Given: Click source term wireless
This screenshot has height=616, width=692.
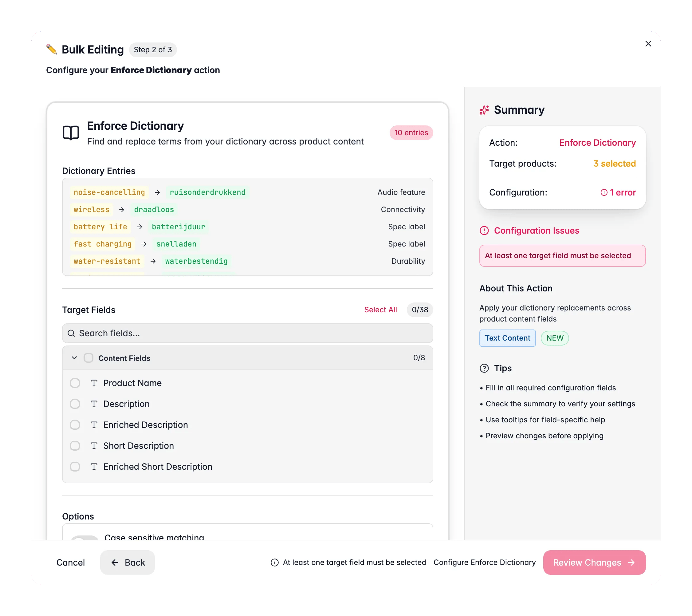Looking at the screenshot, I should pyautogui.click(x=91, y=210).
